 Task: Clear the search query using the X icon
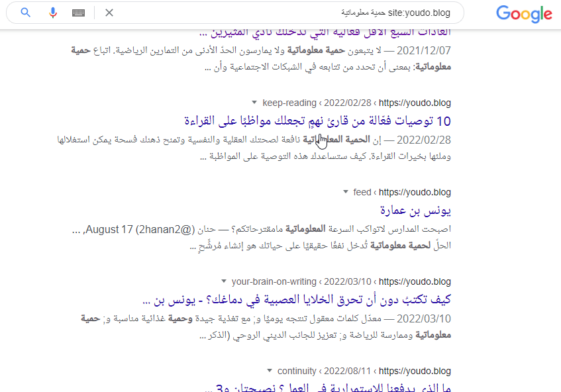[x=109, y=12]
